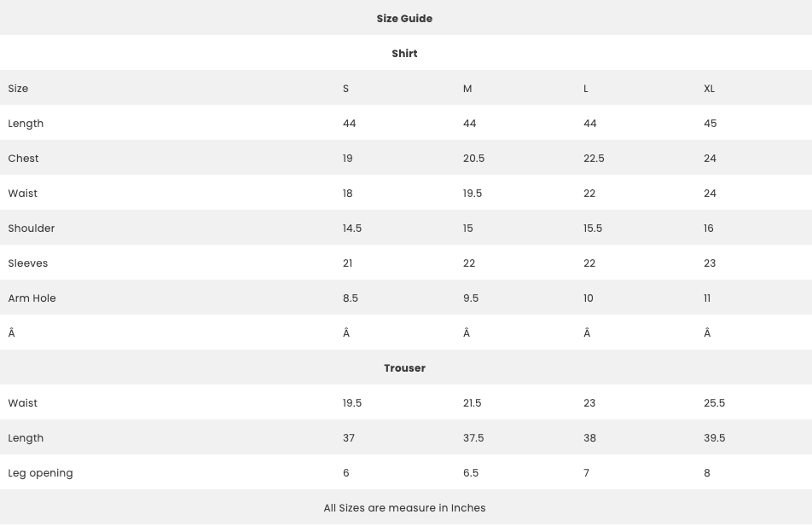Click the Trouser section heading
This screenshot has height=526, width=812.
click(x=404, y=368)
